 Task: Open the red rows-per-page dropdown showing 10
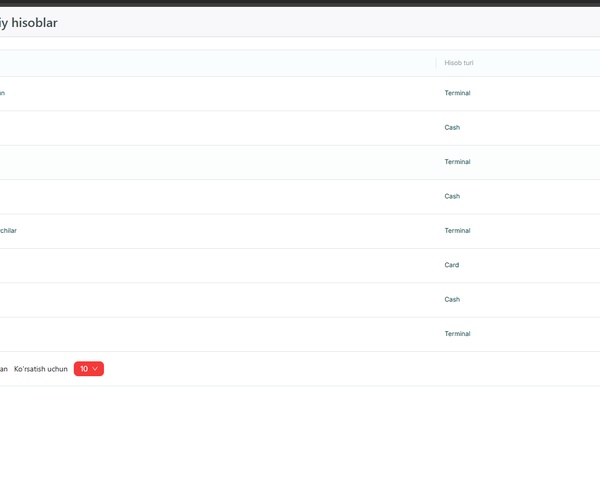pos(88,369)
